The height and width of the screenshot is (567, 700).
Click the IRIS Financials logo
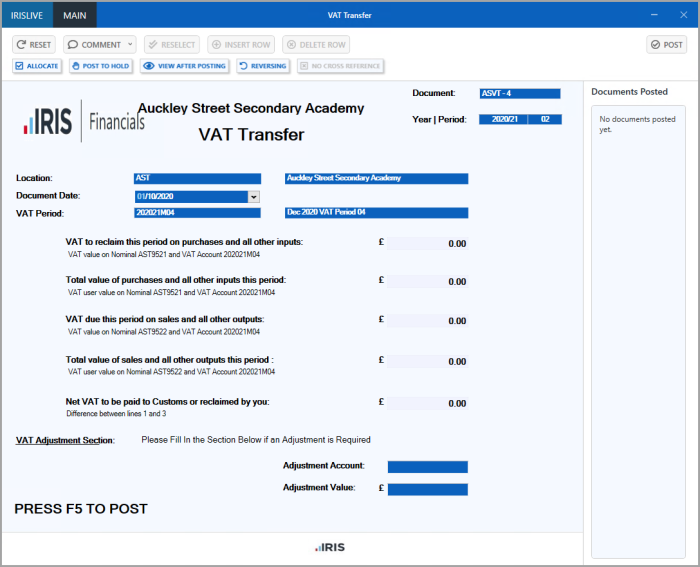84,122
